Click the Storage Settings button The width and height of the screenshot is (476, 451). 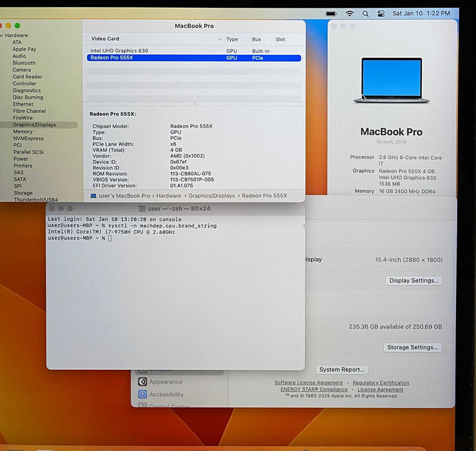412,347
